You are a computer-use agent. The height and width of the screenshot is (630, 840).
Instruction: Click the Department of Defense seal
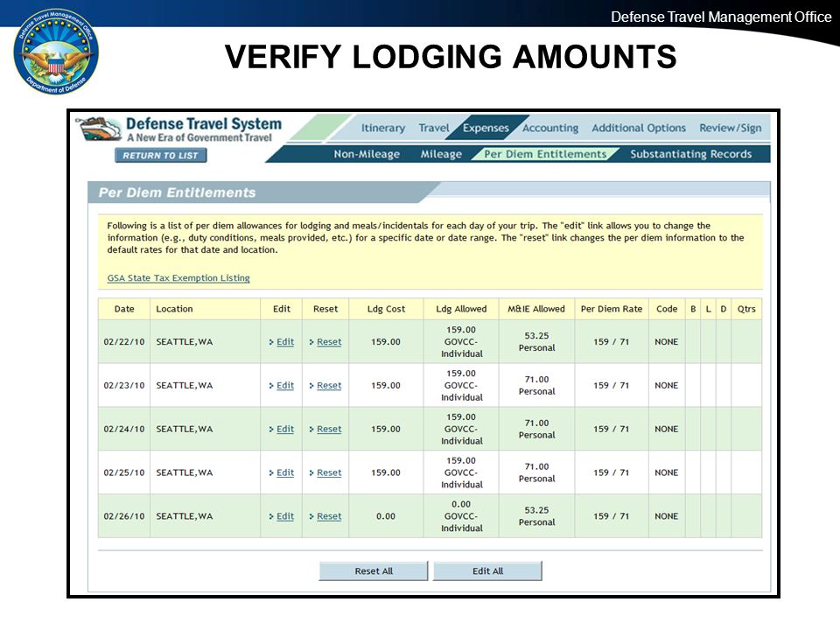(x=56, y=52)
